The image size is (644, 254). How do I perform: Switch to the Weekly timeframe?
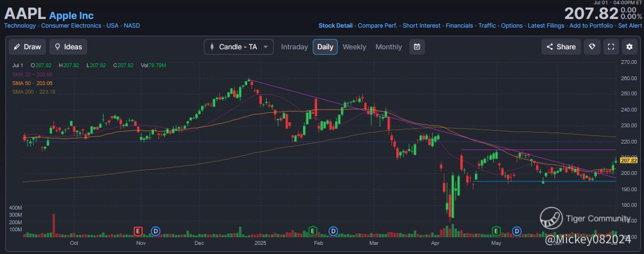(354, 47)
